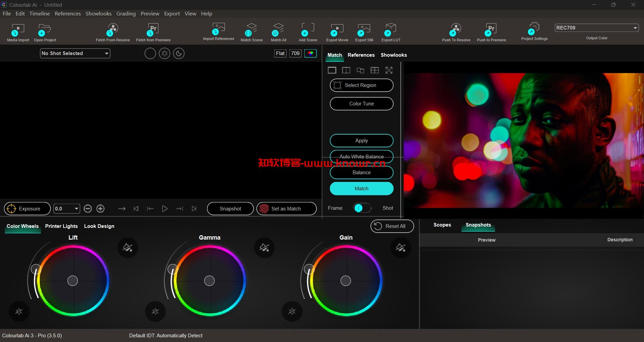Image resolution: width=644 pixels, height=342 pixels.
Task: Switch to the Scopes tab
Action: (442, 225)
